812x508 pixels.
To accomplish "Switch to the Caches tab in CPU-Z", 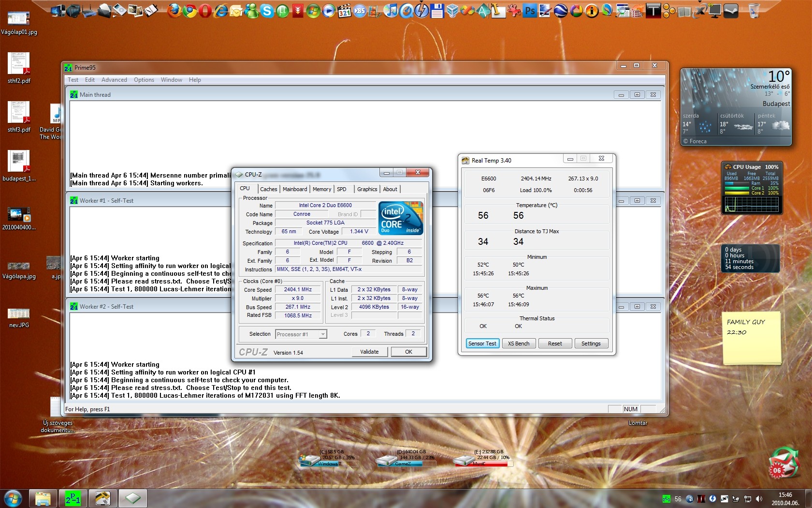I will (269, 189).
